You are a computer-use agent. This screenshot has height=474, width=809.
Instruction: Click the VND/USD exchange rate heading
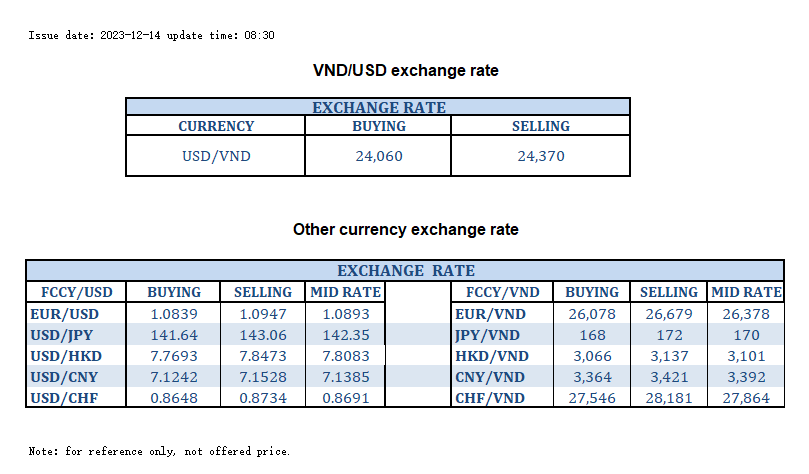[406, 71]
